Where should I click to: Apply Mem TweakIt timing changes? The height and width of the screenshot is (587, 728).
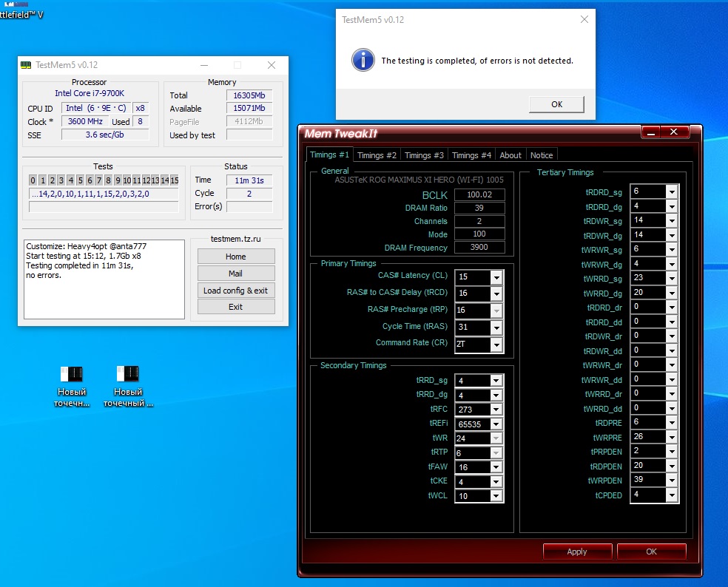[x=577, y=552]
